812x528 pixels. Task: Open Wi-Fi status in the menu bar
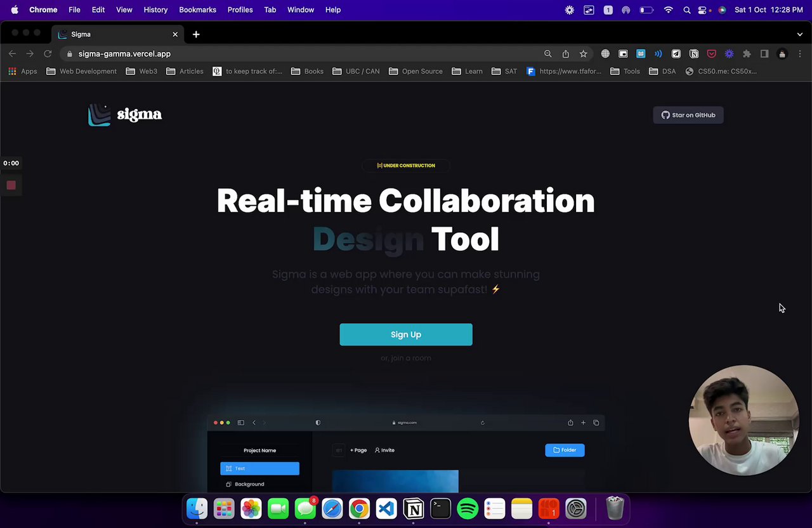(x=668, y=10)
